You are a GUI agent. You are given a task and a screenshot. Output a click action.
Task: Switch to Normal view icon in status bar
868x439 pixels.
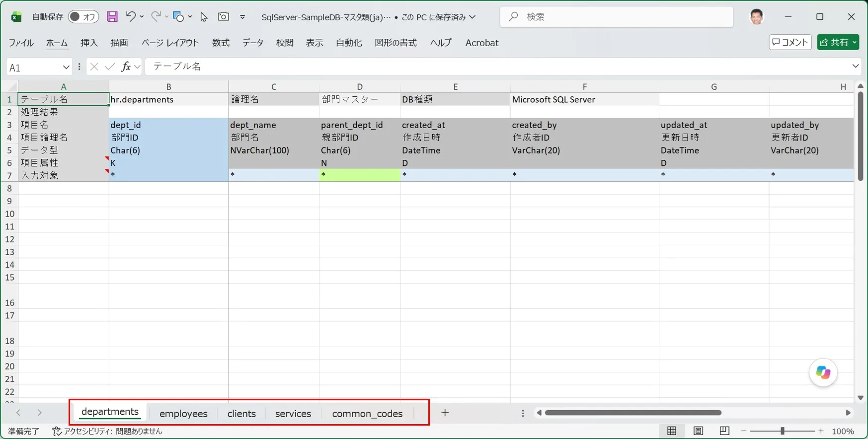(672, 431)
